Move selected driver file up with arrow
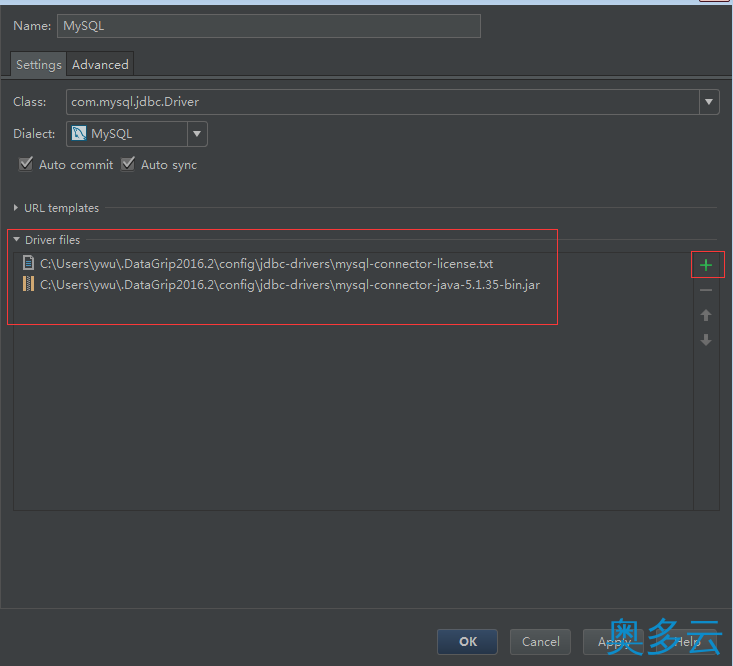 click(706, 315)
